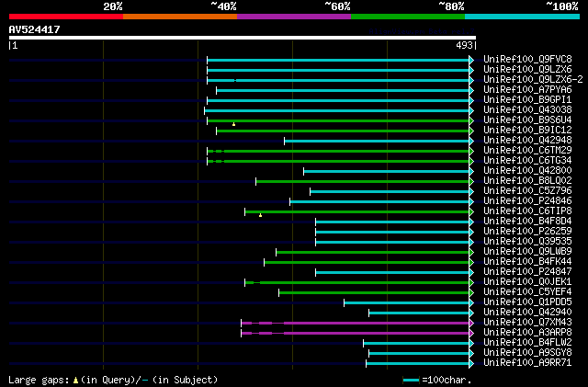This screenshot has height=387, width=588.
Task: Open hit UniRef100_B9GPI1
Action: tap(527, 99)
